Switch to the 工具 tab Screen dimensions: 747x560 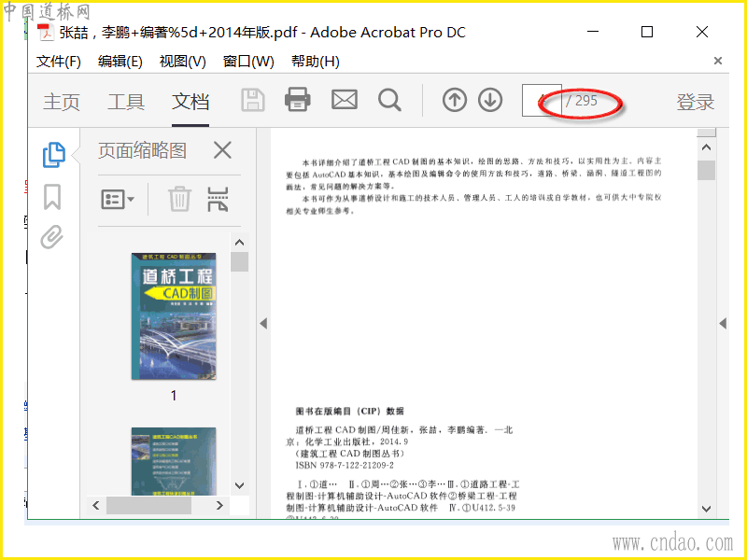pos(126,102)
